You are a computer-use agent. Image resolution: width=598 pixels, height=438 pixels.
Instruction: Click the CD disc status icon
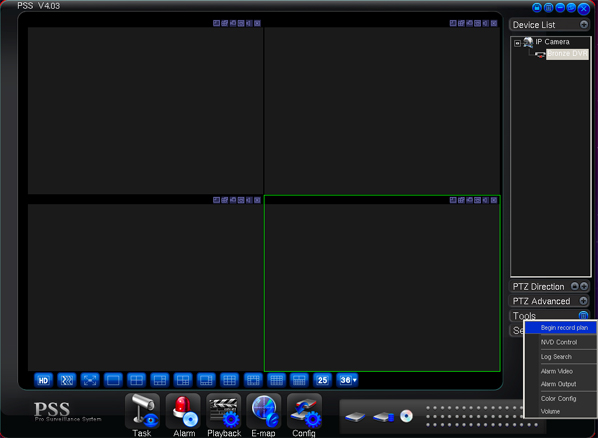(407, 416)
